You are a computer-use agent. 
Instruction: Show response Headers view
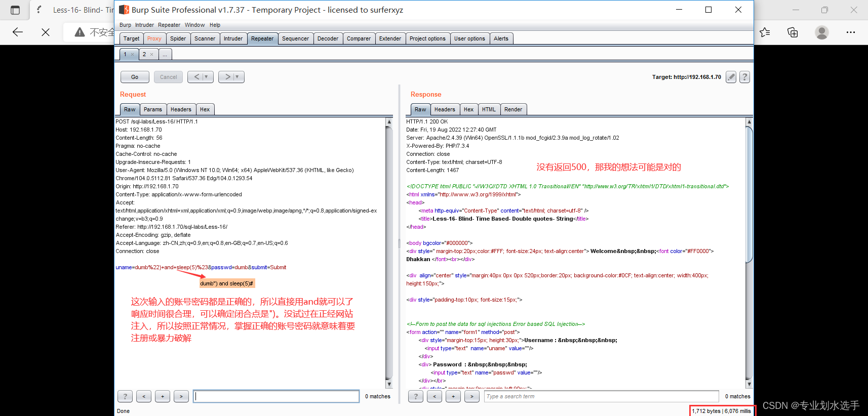pyautogui.click(x=445, y=109)
